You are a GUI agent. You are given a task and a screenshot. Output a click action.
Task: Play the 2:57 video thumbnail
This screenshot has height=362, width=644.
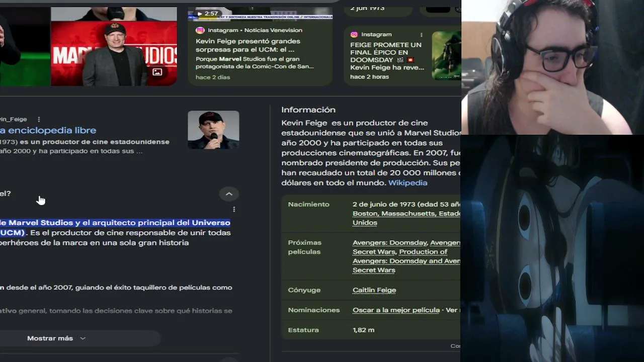pos(260,14)
